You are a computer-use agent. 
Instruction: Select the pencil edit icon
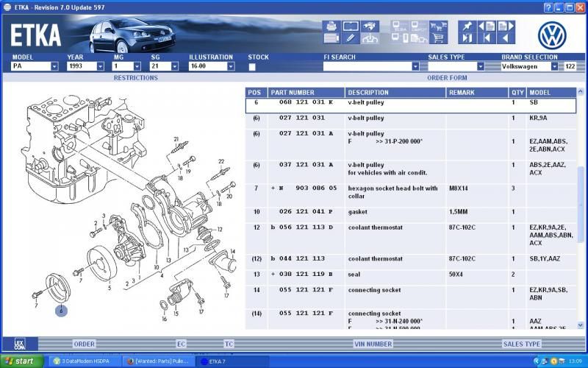(351, 38)
